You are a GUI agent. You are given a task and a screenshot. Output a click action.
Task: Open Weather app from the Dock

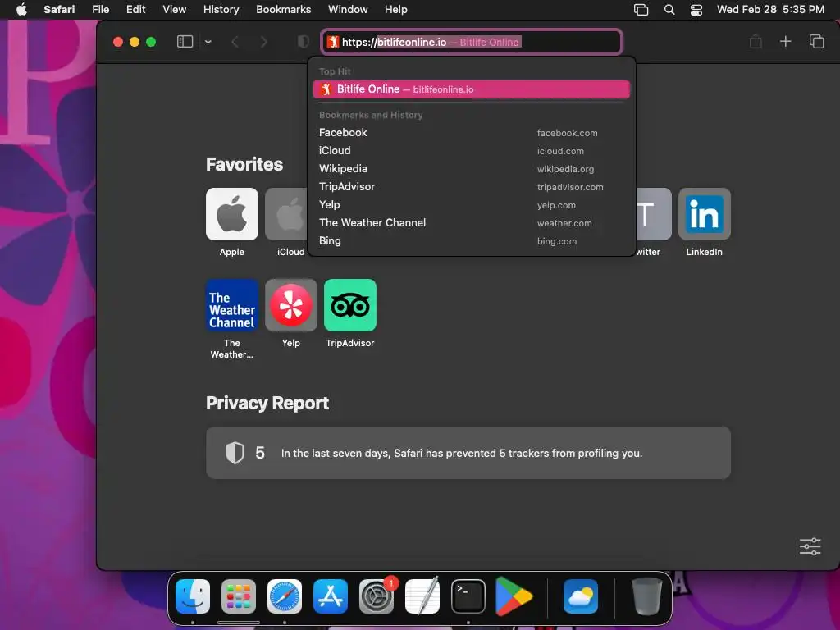click(x=581, y=596)
